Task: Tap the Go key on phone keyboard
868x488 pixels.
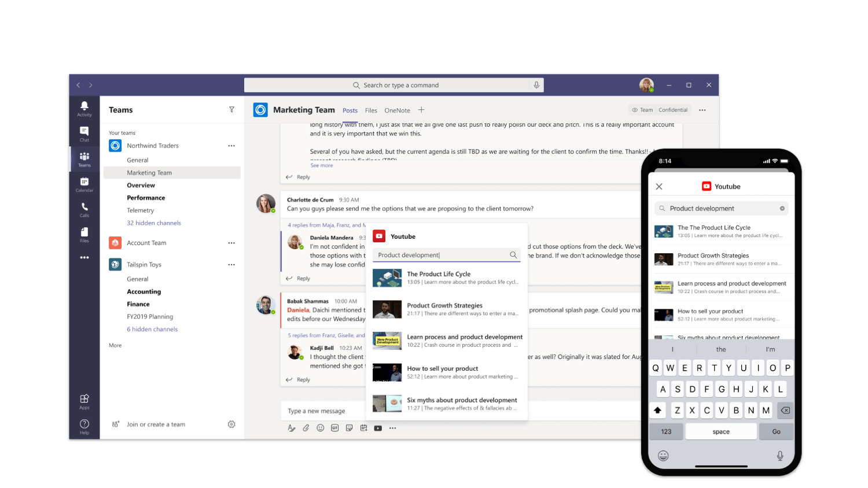Action: [x=776, y=432]
